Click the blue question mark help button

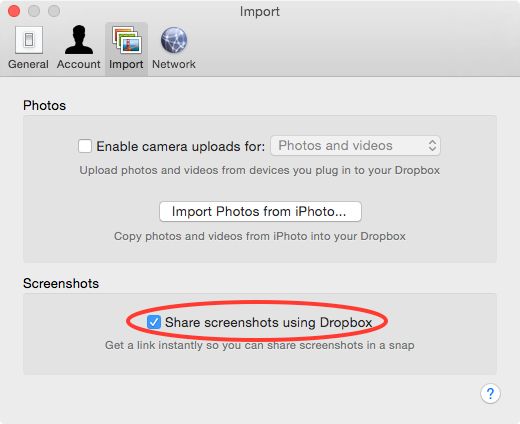(490, 394)
